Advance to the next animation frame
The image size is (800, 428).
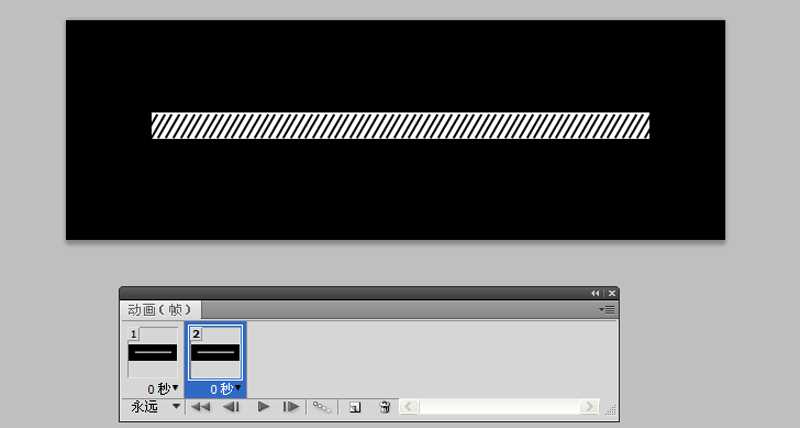coord(291,407)
